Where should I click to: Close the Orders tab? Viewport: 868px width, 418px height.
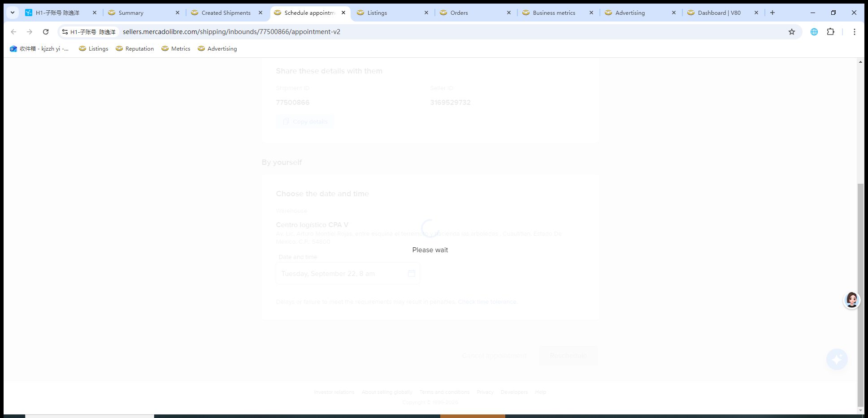tap(509, 13)
